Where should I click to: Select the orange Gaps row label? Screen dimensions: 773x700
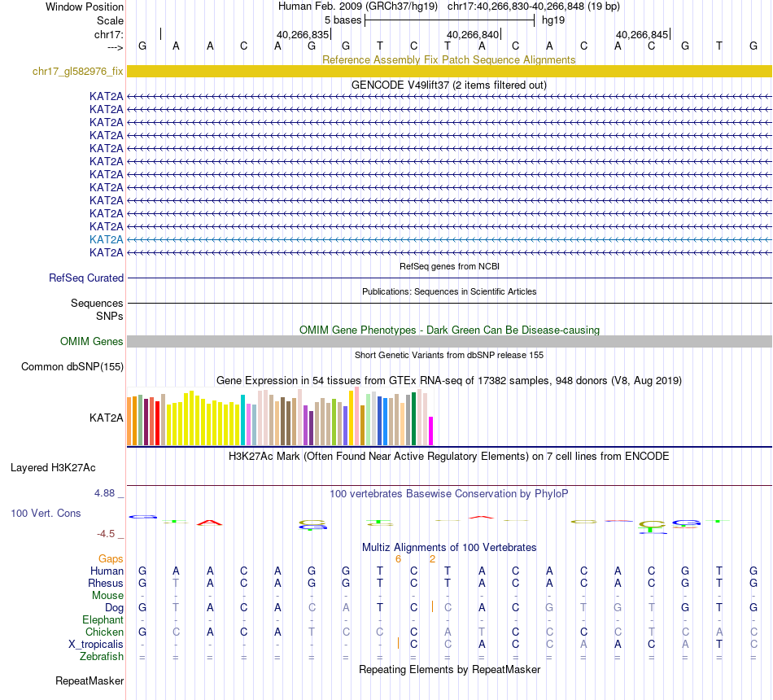point(111,559)
